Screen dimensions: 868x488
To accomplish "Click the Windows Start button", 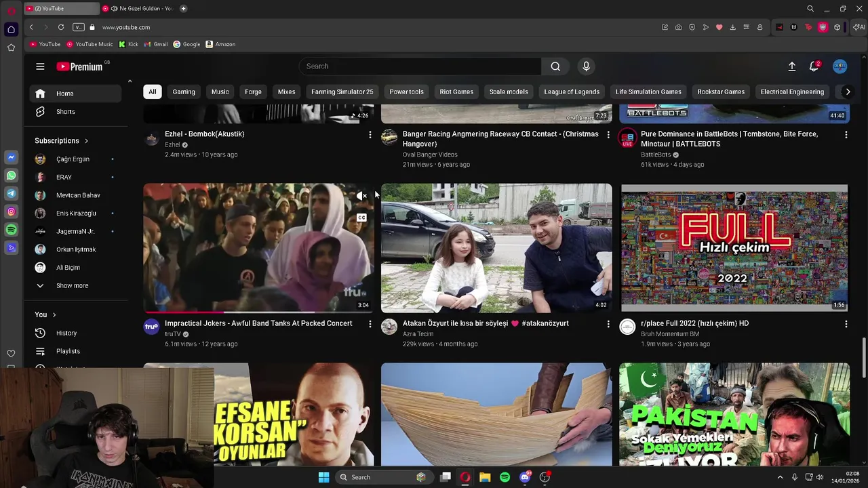I will tap(324, 477).
